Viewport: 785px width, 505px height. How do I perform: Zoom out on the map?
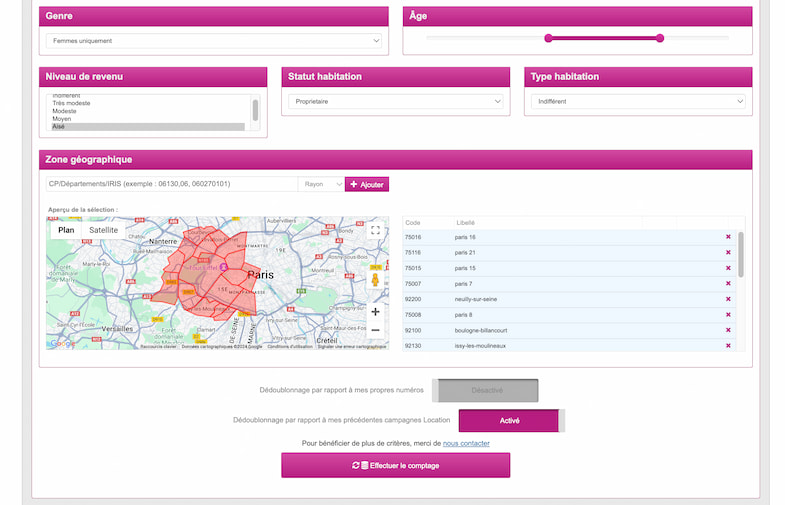pos(375,330)
